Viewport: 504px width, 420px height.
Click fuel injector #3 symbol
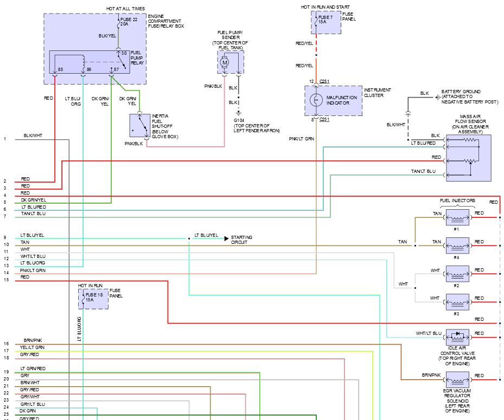coord(457,302)
